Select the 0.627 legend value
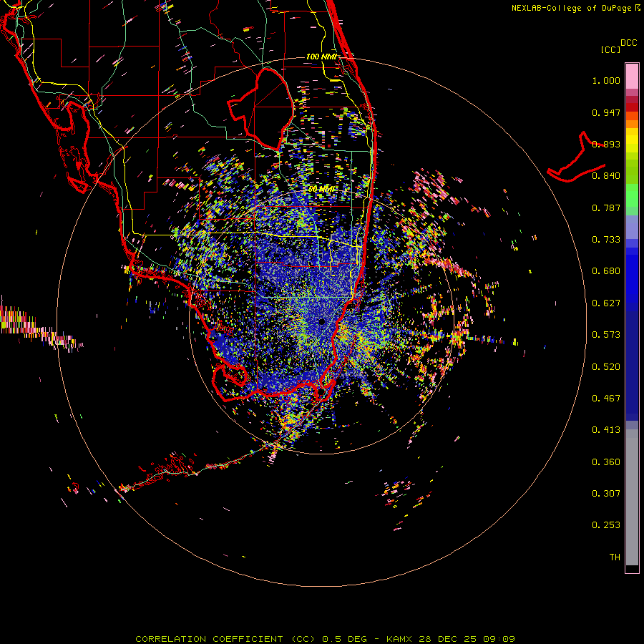The image size is (644, 644). [x=606, y=303]
